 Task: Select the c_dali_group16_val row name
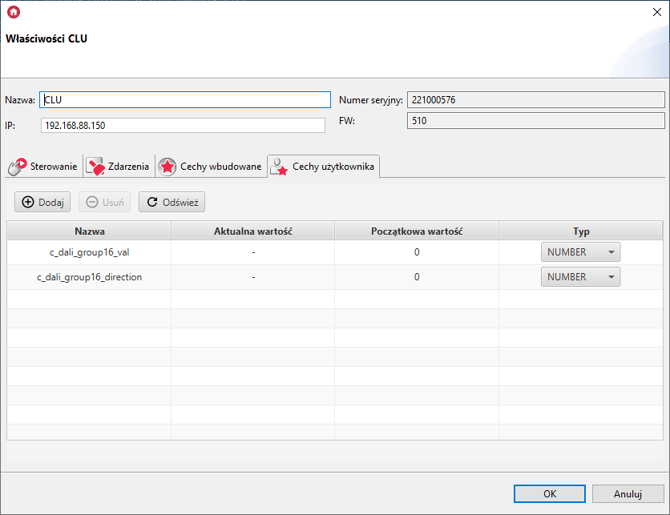point(89,252)
